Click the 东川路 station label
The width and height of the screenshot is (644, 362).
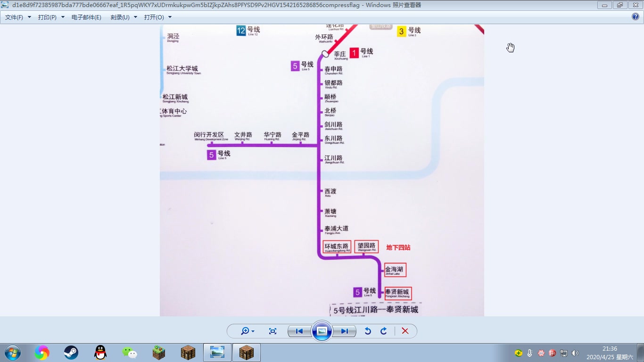334,140
